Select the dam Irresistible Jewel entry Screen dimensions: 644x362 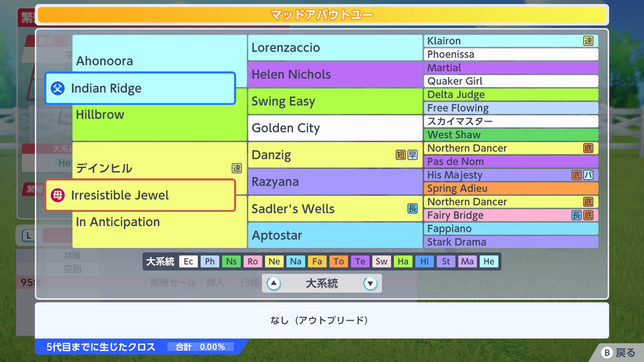140,195
